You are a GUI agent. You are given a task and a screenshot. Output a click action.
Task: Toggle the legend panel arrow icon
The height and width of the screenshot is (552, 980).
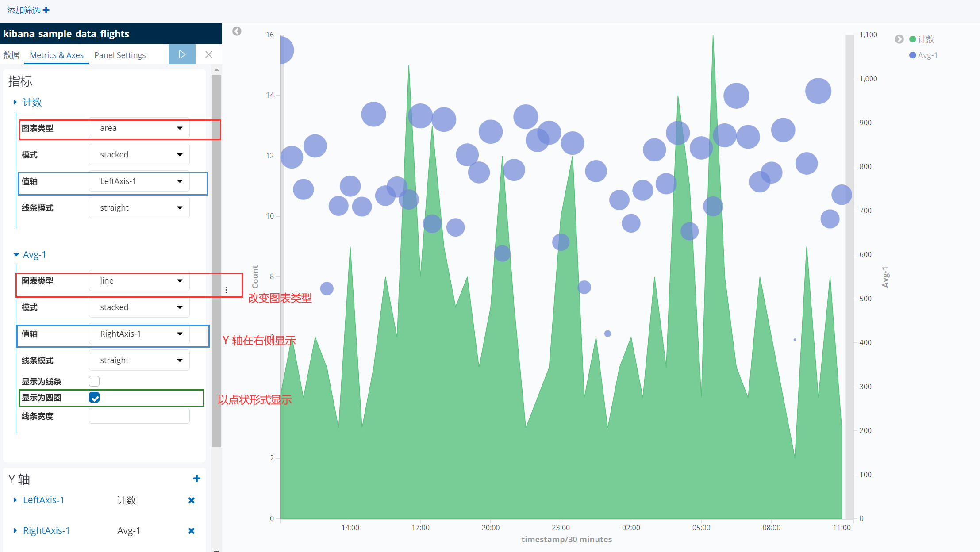click(899, 39)
